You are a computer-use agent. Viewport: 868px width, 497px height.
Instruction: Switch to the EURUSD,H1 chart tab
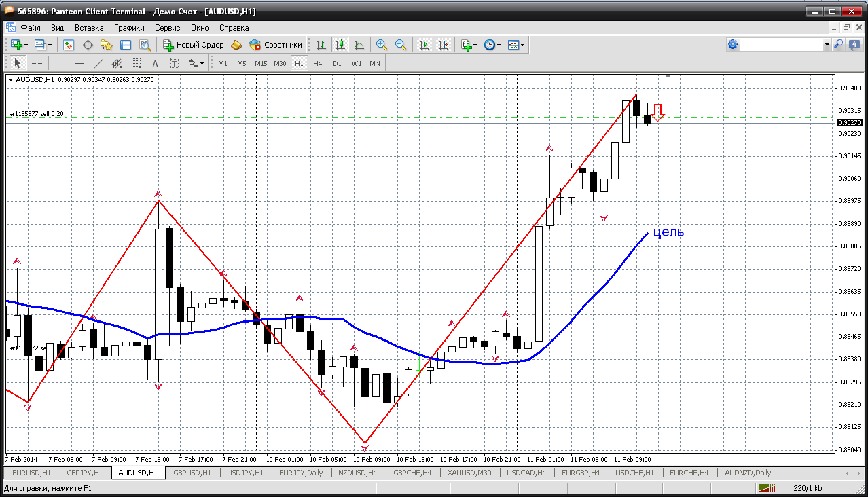click(31, 473)
